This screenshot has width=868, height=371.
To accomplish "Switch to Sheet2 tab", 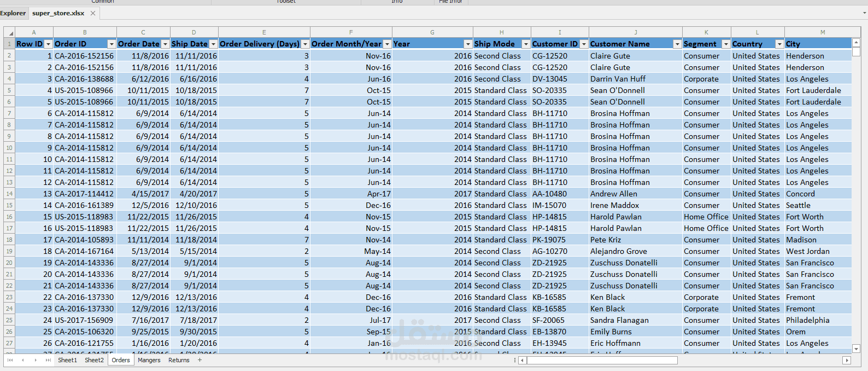I will point(94,360).
